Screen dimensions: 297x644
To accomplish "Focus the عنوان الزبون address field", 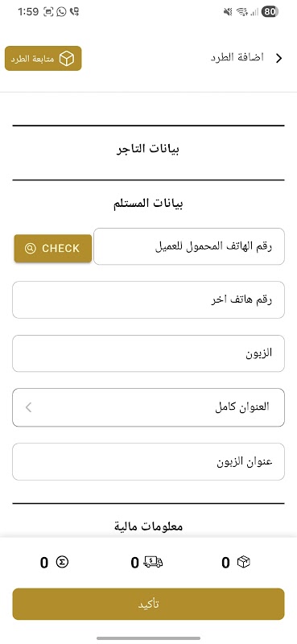I will [148, 461].
